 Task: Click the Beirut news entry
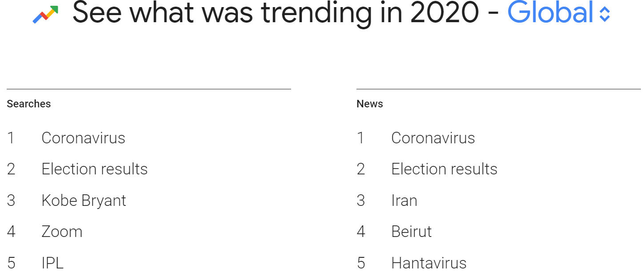(412, 232)
